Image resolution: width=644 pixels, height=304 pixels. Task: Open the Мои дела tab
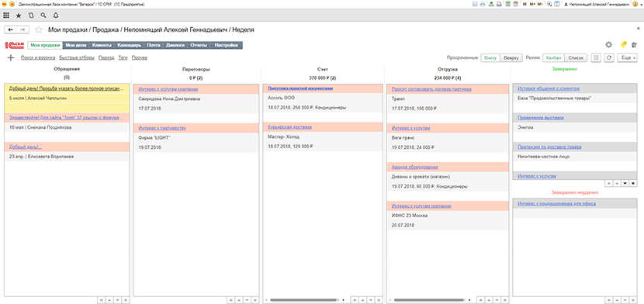click(76, 45)
